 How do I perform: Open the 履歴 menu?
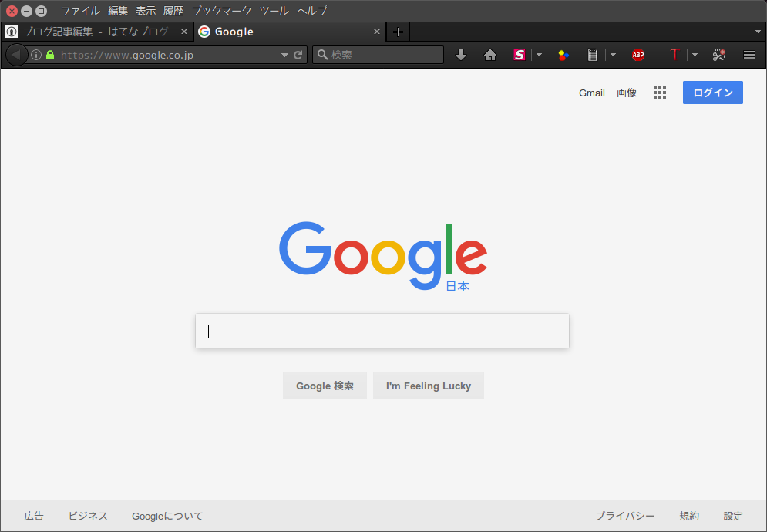pos(173,11)
